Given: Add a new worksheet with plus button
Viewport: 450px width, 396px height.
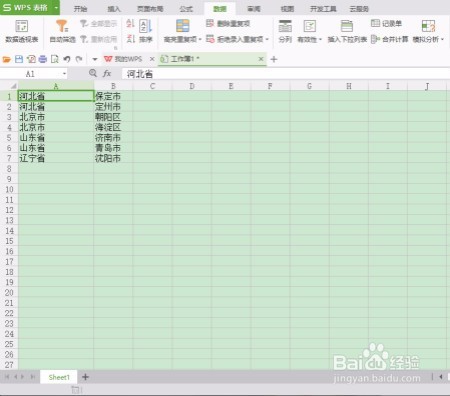Looking at the screenshot, I should click(85, 377).
